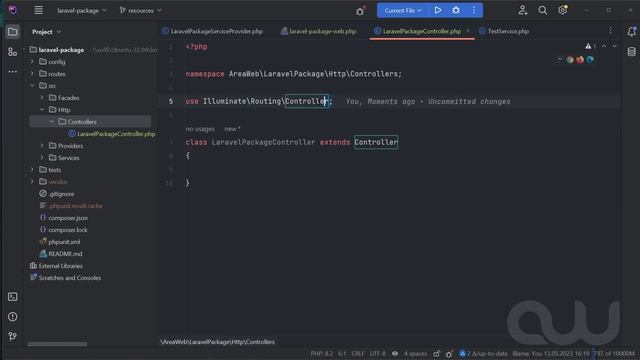Open the Database tool window
Viewport: 640px width, 360px height.
(x=631, y=51)
